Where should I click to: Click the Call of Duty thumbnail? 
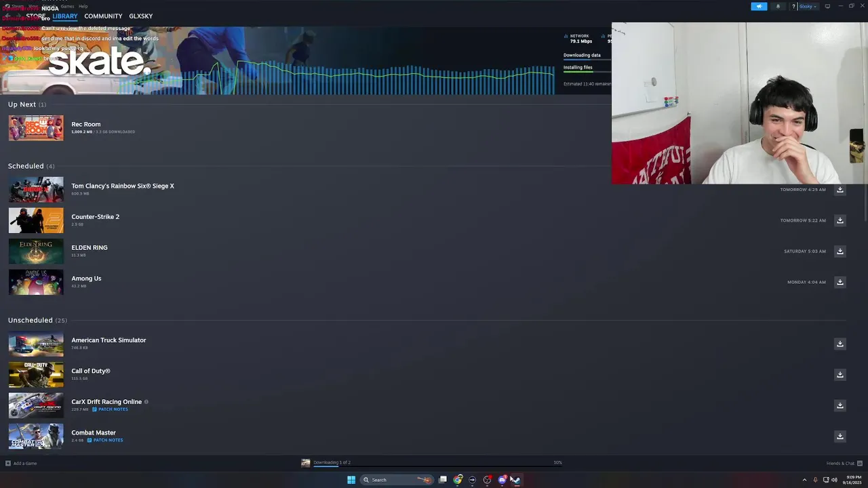point(36,375)
